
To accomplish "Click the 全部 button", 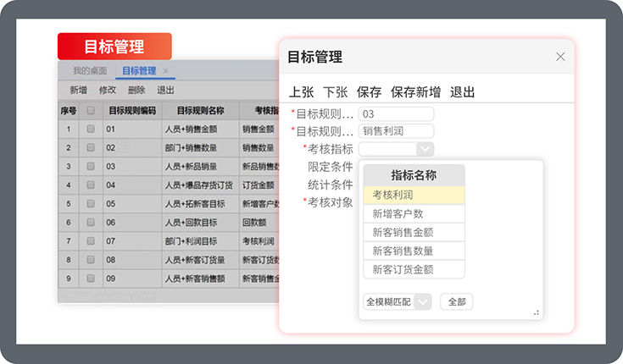I will point(457,301).
